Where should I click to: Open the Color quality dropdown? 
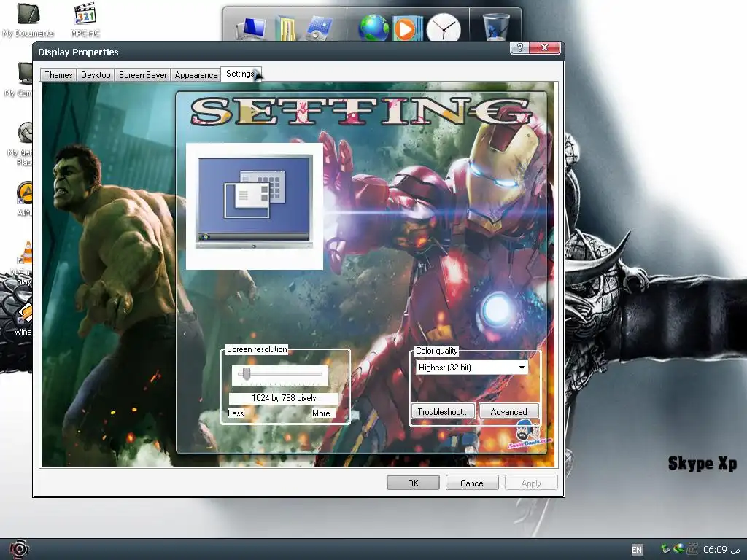[472, 367]
